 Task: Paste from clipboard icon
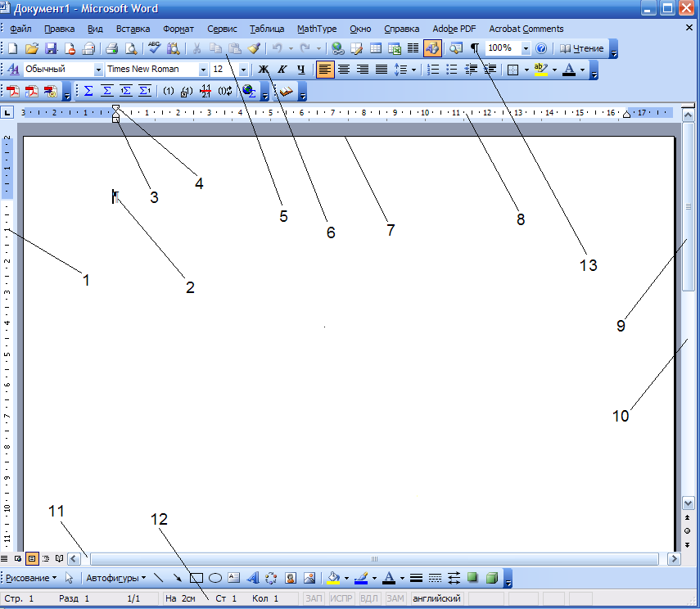click(235, 48)
